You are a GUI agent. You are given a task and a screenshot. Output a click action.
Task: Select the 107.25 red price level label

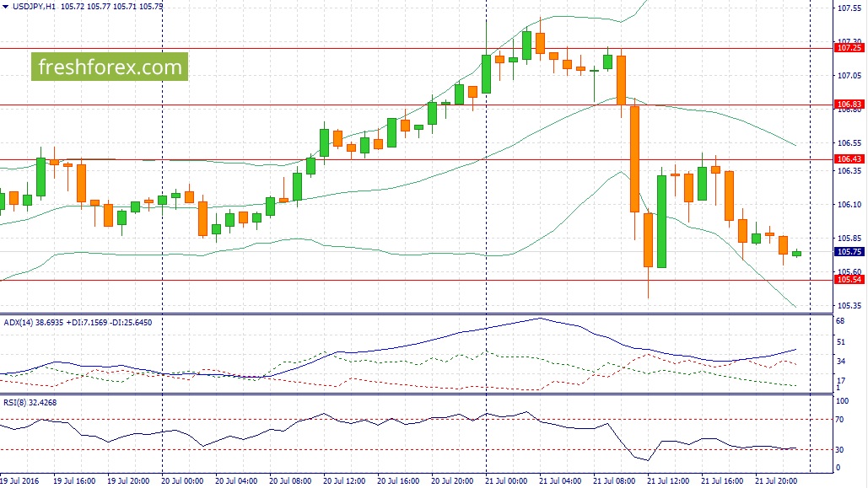(849, 48)
